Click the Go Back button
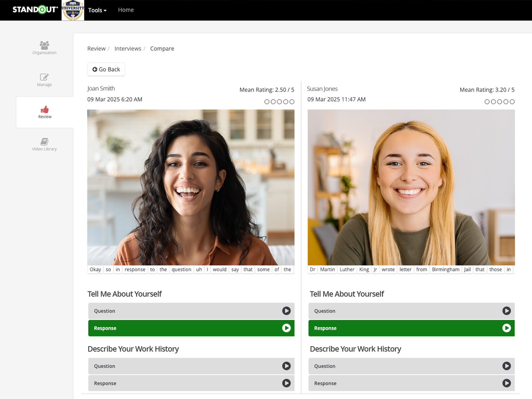This screenshot has width=532, height=399. (106, 69)
